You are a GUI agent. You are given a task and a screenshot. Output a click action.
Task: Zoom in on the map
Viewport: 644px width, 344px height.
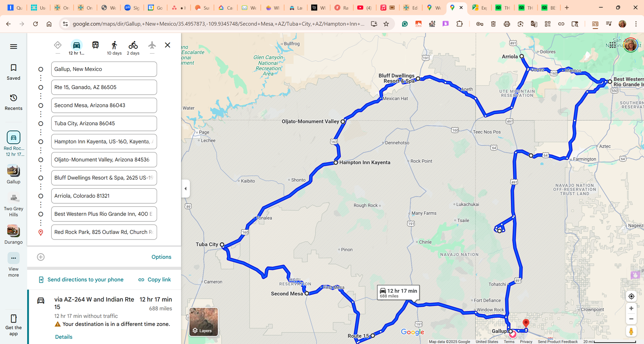[631, 309]
